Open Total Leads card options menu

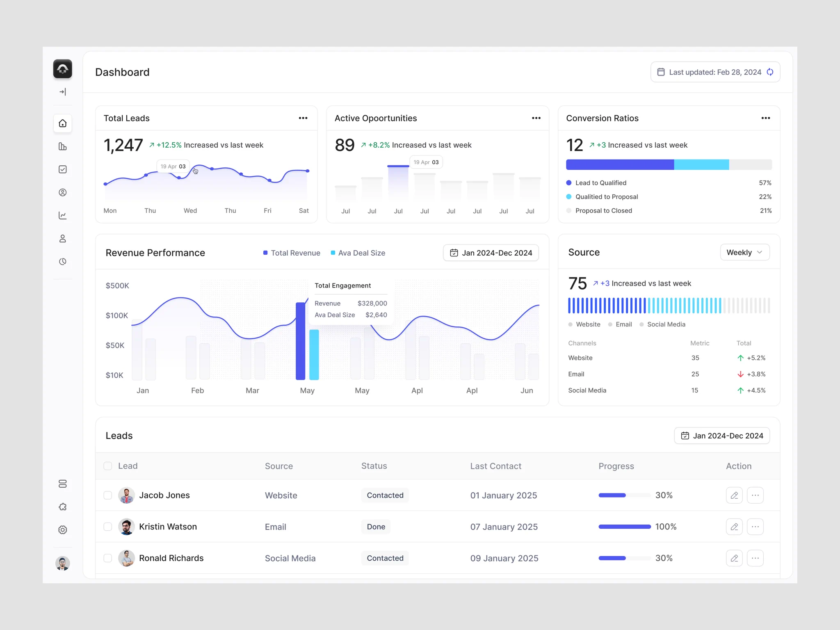[x=303, y=118]
